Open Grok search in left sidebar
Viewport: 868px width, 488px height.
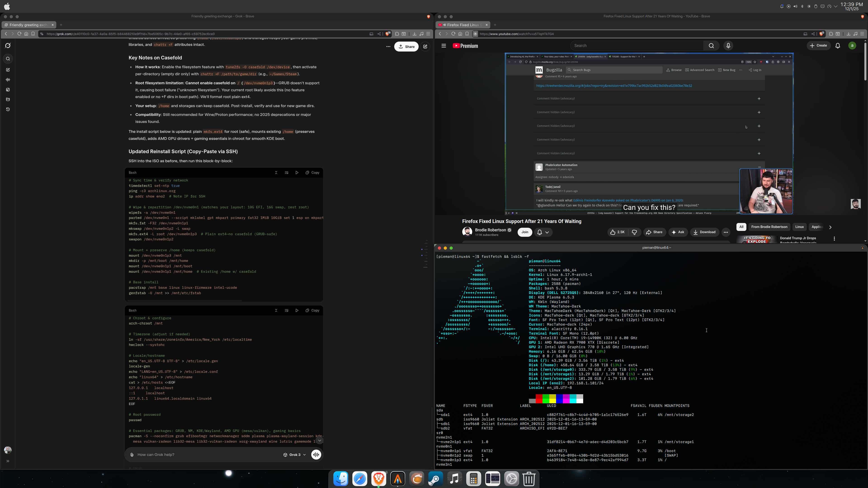click(8, 59)
